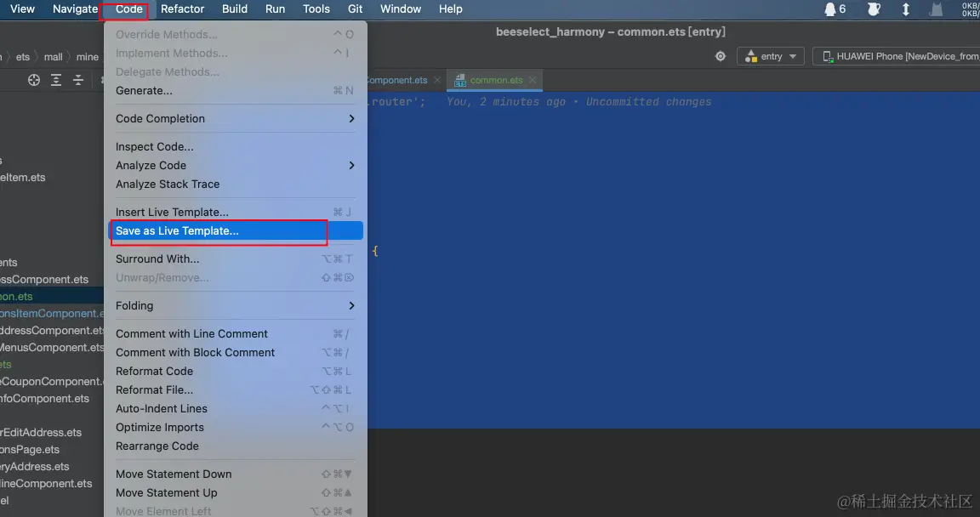This screenshot has height=517, width=980.
Task: Click the locate-in-project crosshair icon
Action: (x=34, y=80)
